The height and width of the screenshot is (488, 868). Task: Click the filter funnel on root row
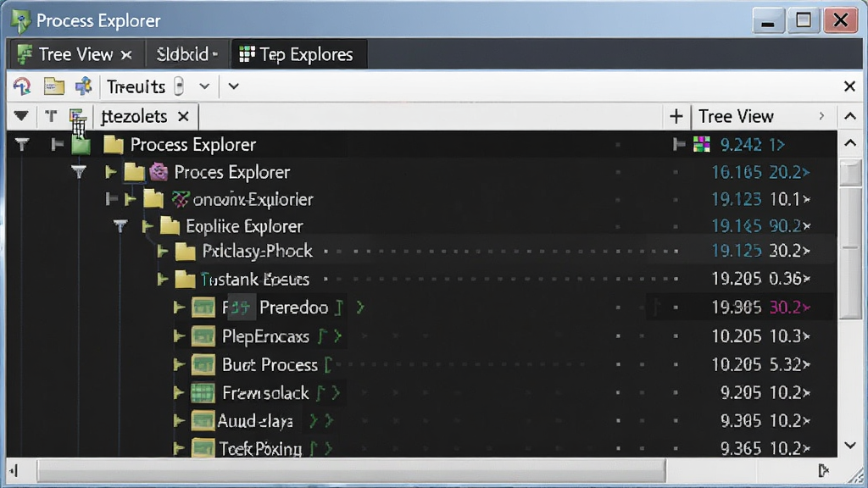[x=21, y=145]
